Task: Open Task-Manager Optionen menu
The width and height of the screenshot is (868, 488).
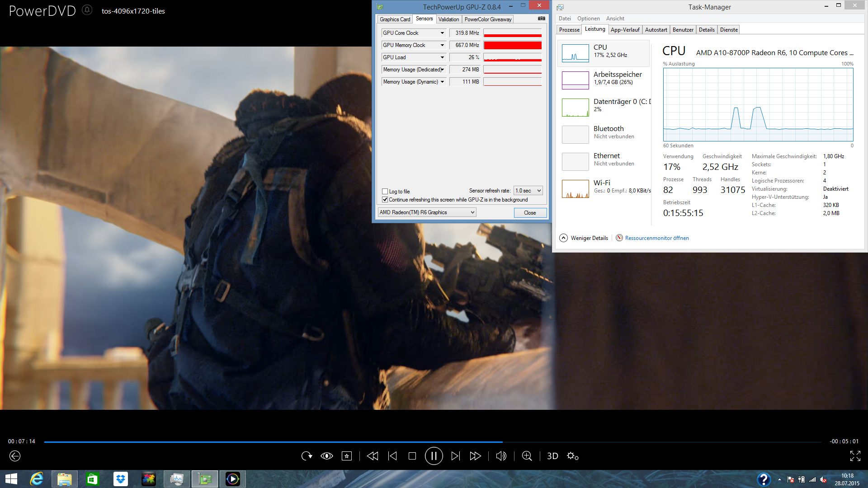Action: pyautogui.click(x=588, y=19)
